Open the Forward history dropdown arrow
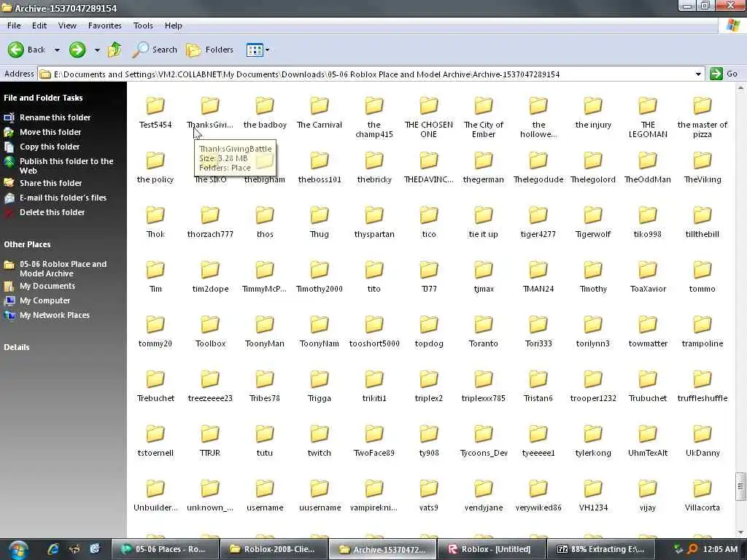The width and height of the screenshot is (747, 560). pos(97,50)
